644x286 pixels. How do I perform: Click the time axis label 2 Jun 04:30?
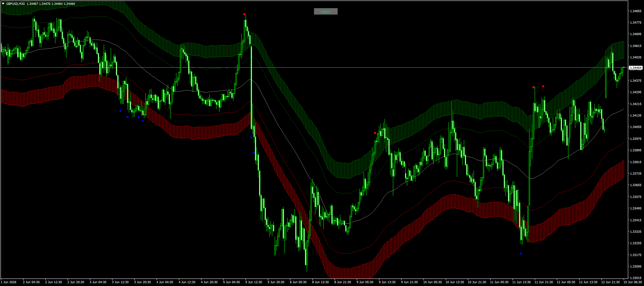click(31, 282)
